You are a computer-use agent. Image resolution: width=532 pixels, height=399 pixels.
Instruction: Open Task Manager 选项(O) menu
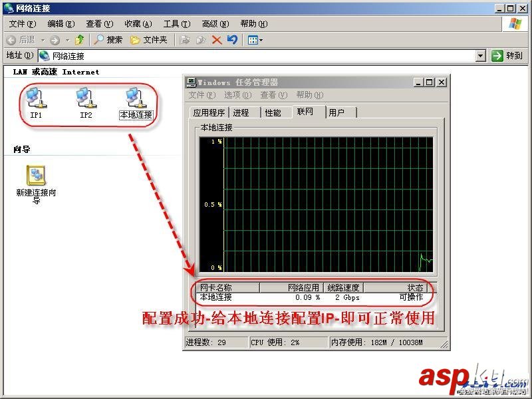[238, 95]
